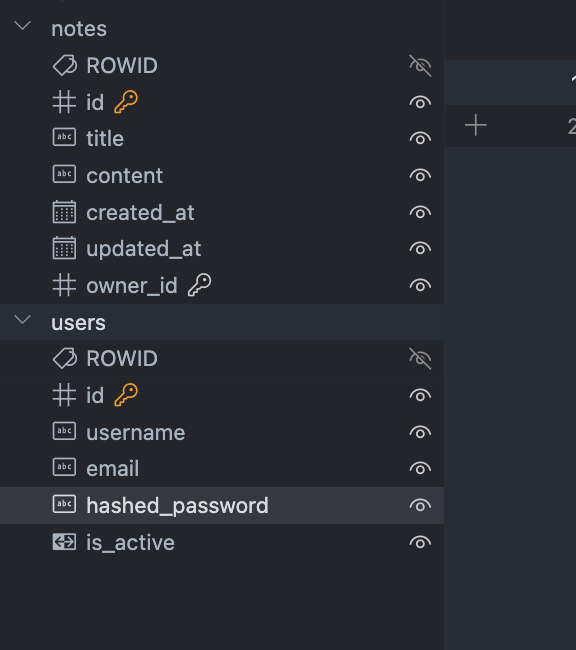Select the username column entry
Screen dimensions: 576x650
coord(222,432)
